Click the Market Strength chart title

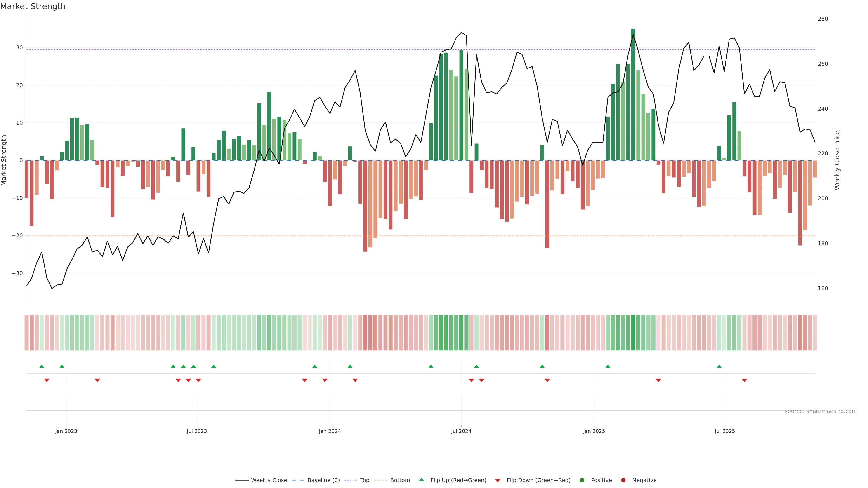pyautogui.click(x=33, y=6)
